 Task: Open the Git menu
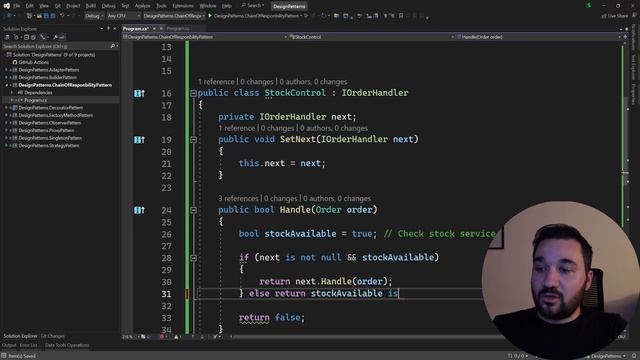(x=58, y=6)
